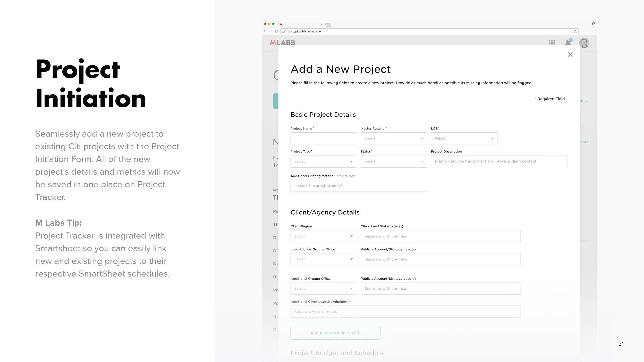Image resolution: width=644 pixels, height=362 pixels.
Task: Click the Add New Groupe Office button
Action: coord(335,333)
